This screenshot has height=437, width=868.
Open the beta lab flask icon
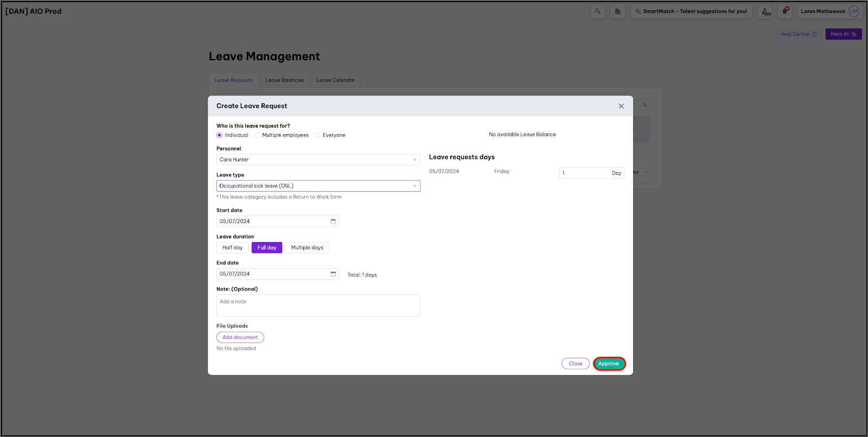[x=765, y=11]
